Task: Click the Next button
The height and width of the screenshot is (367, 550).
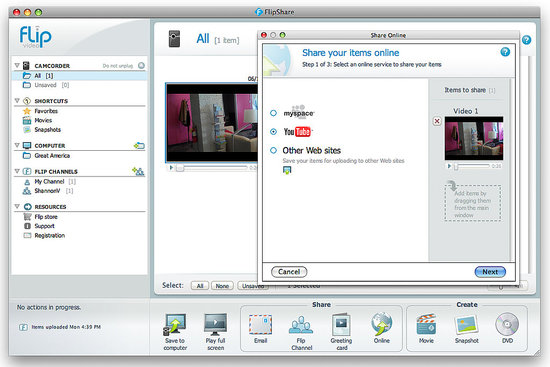Action: (490, 272)
